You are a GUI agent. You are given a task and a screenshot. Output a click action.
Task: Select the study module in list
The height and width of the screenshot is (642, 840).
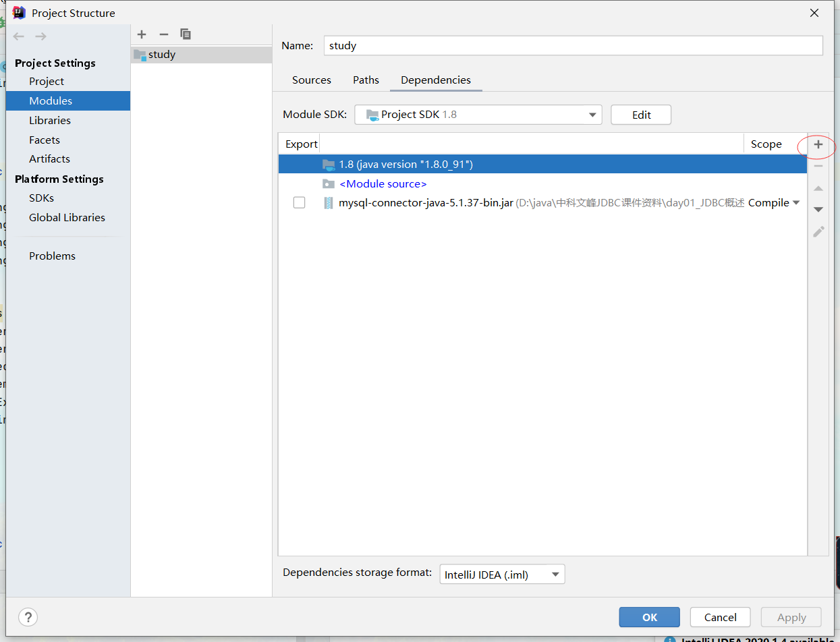201,55
